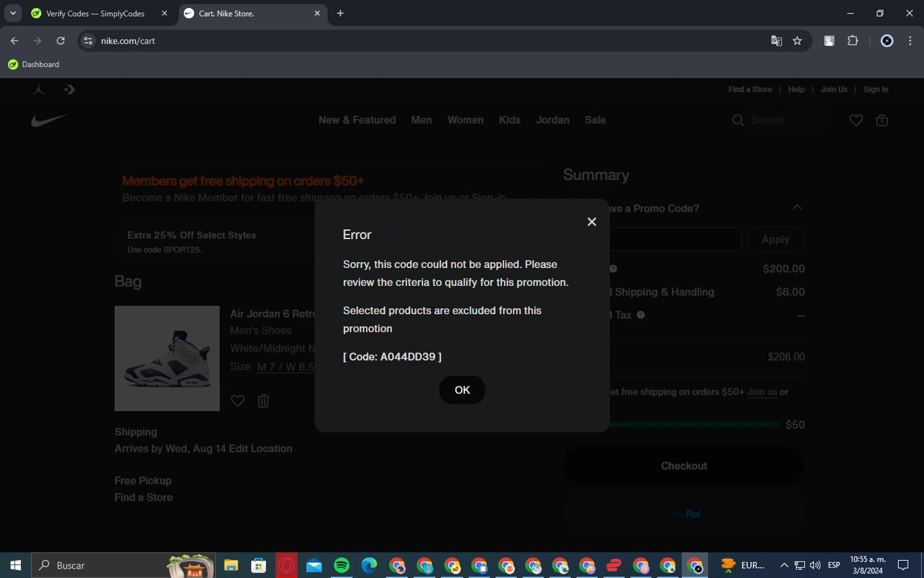Viewport: 924px width, 578px height.
Task: Open File Explorer from the taskbar
Action: click(x=231, y=565)
